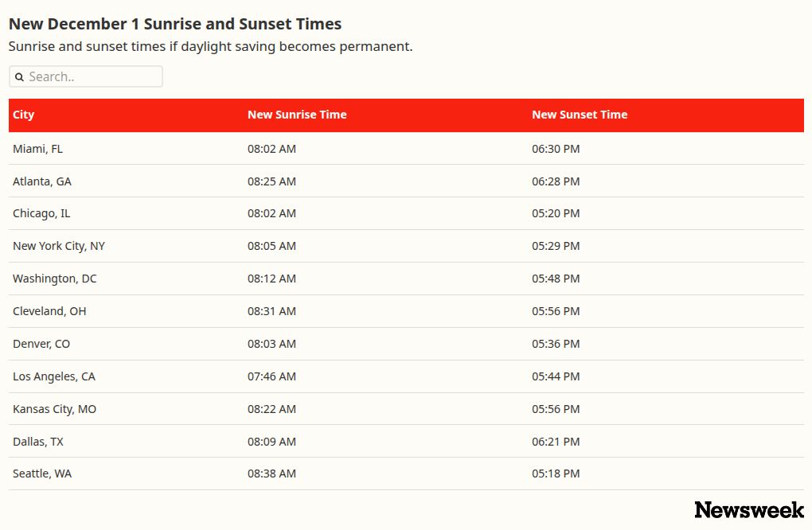Select the Denver, CO city cell
Screen dimensions: 812x530
click(x=41, y=344)
